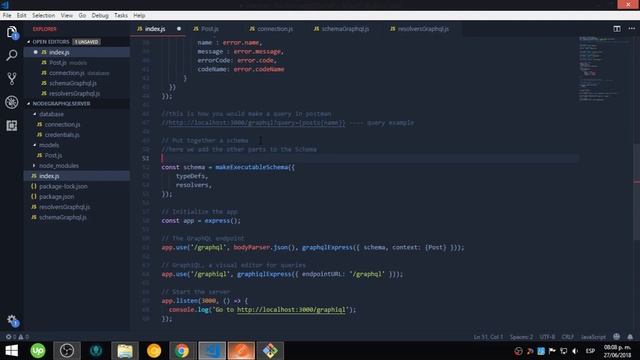Screen dimensions: 640x360
Task: Click the network icon in system tray
Action: click(x=564, y=351)
